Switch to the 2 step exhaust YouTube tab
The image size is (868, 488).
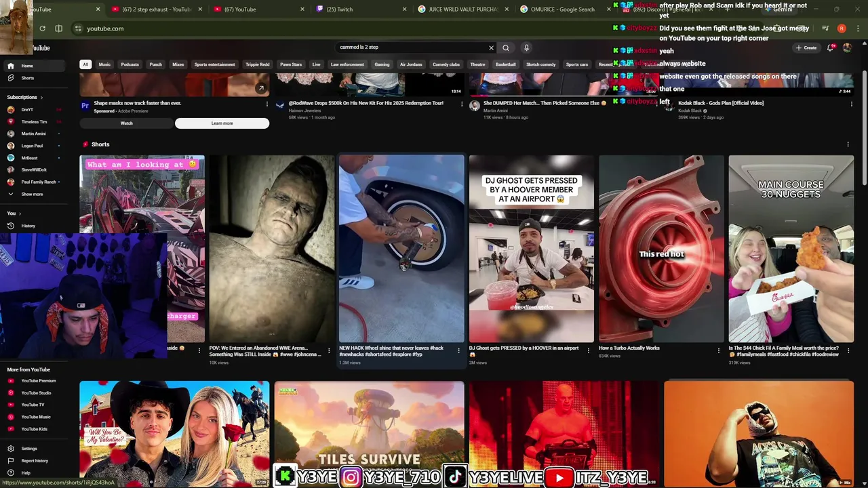[157, 9]
